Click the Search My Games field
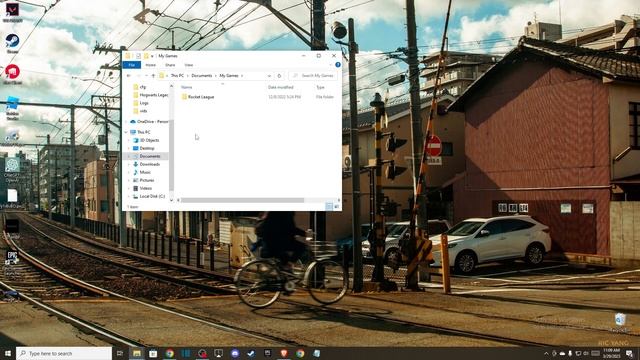 point(313,76)
